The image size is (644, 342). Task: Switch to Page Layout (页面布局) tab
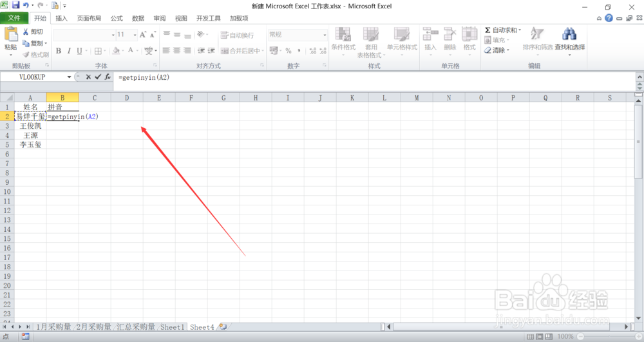tap(89, 18)
